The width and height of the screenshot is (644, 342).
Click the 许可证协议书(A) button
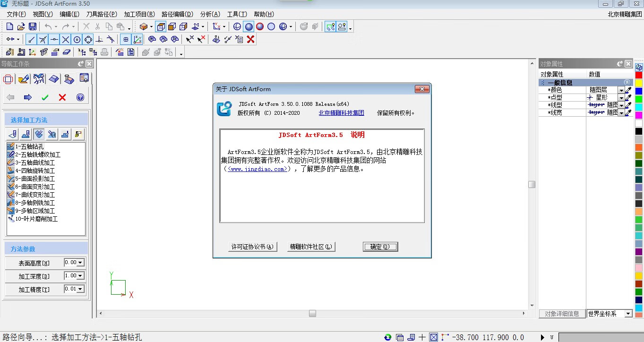pos(252,247)
